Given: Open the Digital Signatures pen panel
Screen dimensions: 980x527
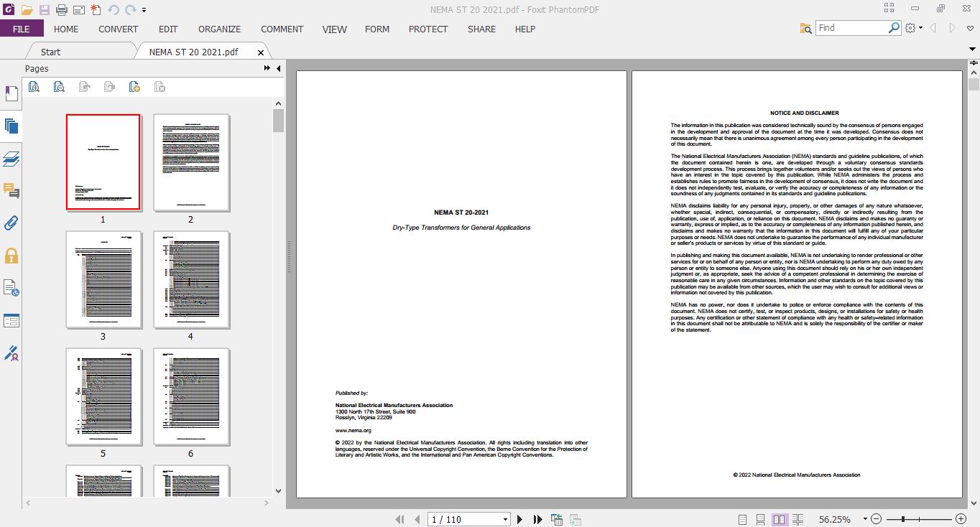Looking at the screenshot, I should coord(11,353).
